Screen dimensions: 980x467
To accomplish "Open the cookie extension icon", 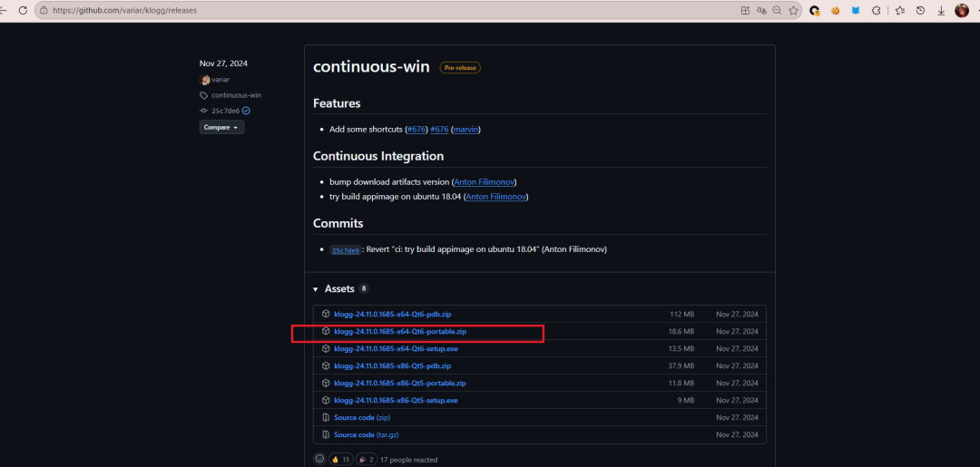I will [x=835, y=10].
